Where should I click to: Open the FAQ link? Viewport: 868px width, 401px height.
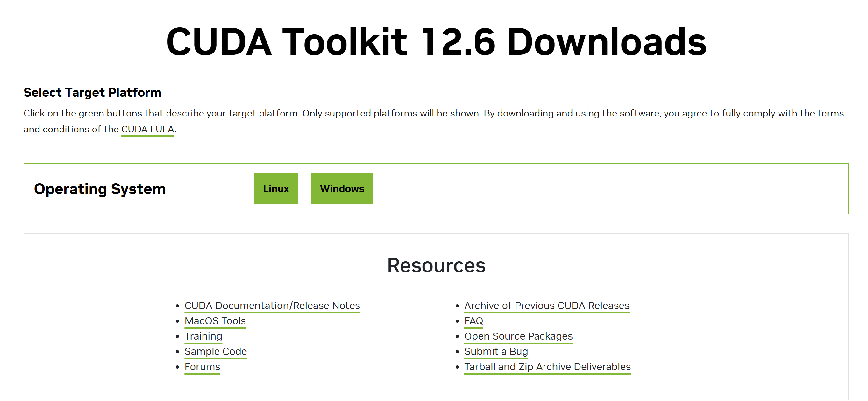click(x=473, y=321)
